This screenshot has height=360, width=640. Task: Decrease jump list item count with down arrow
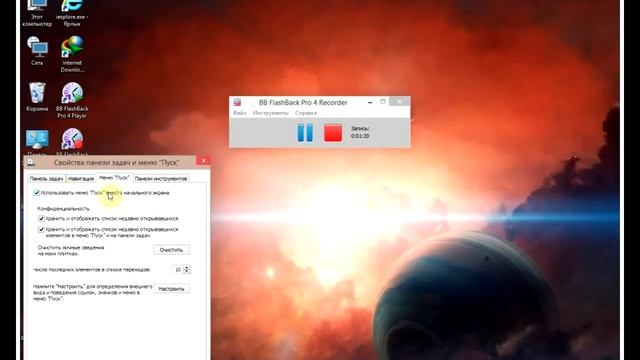click(x=187, y=271)
